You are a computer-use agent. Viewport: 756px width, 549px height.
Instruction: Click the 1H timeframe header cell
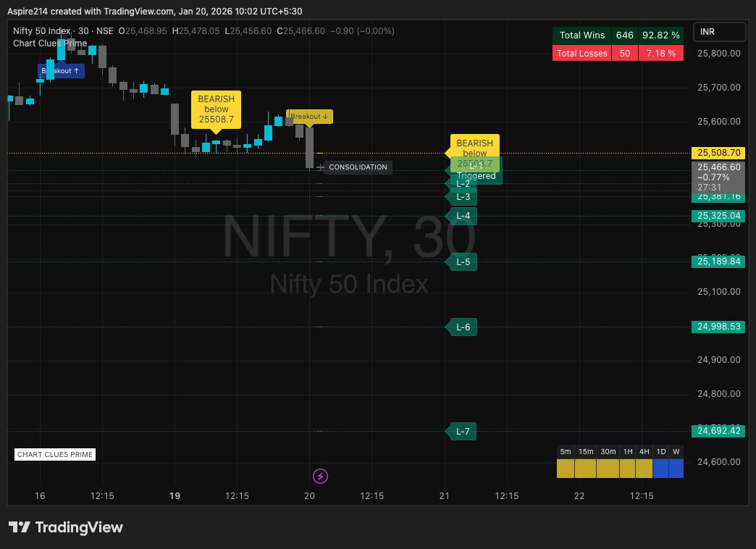628,451
